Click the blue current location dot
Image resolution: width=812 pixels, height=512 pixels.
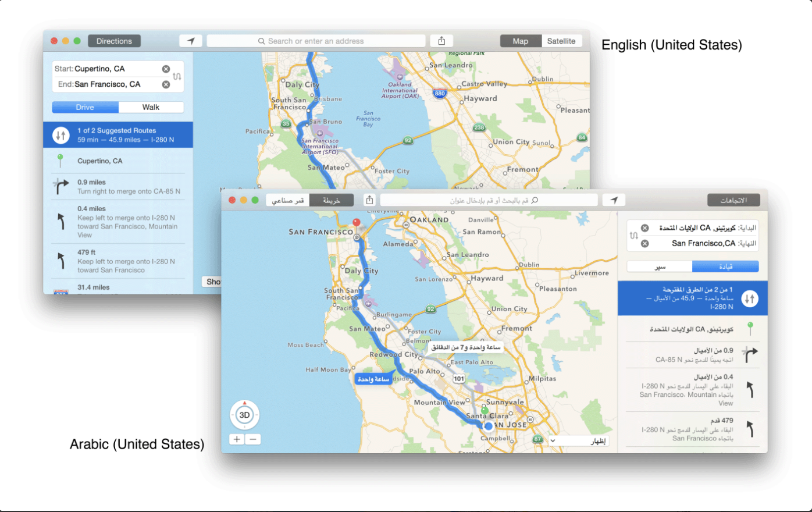point(489,426)
